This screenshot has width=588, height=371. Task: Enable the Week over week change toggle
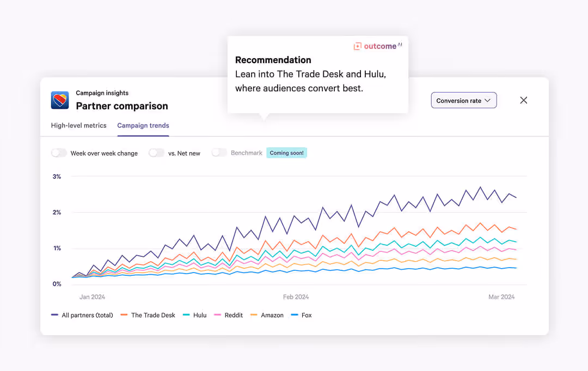pyautogui.click(x=59, y=153)
